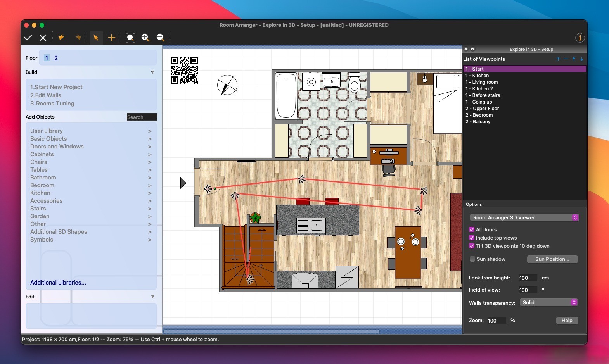This screenshot has height=364, width=609.
Task: Select viewpoint 1 - Before stairs
Action: (x=525, y=95)
